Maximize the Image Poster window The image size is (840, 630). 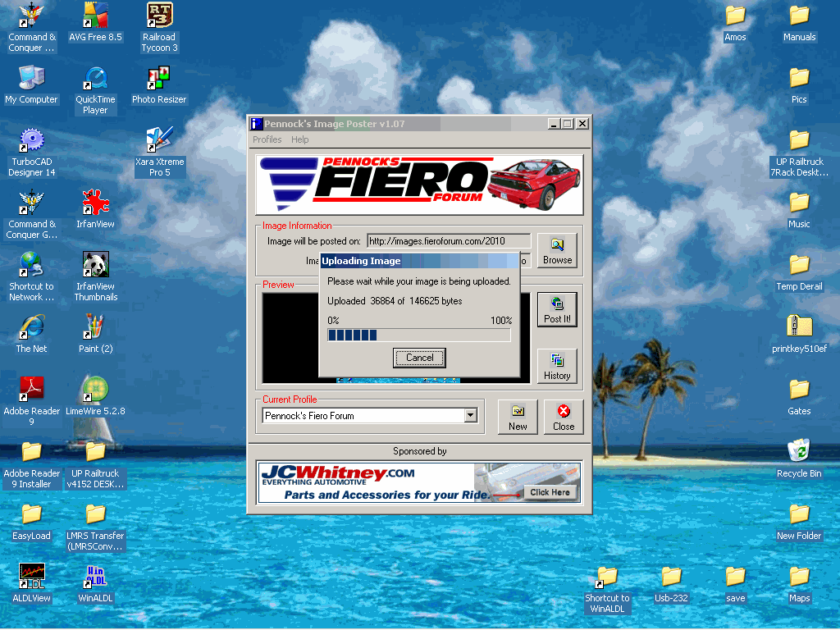pyautogui.click(x=568, y=124)
